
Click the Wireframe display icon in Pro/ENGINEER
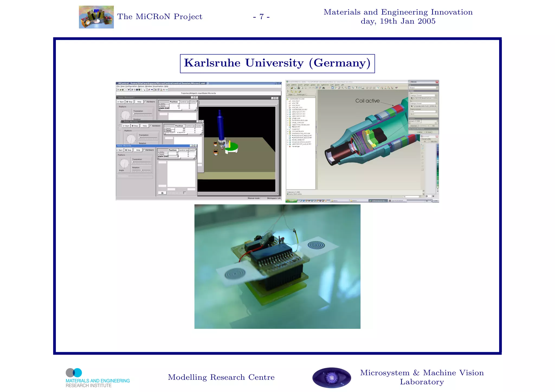pyautogui.click(x=367, y=88)
